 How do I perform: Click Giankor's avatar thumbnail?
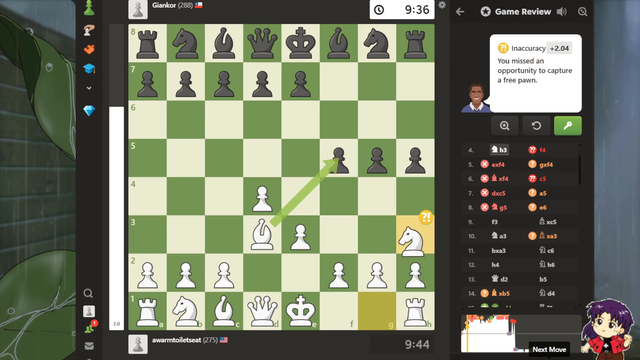[x=138, y=9]
